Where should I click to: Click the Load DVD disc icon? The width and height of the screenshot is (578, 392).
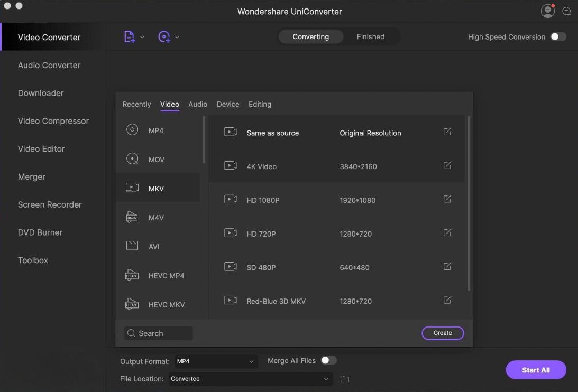point(164,37)
